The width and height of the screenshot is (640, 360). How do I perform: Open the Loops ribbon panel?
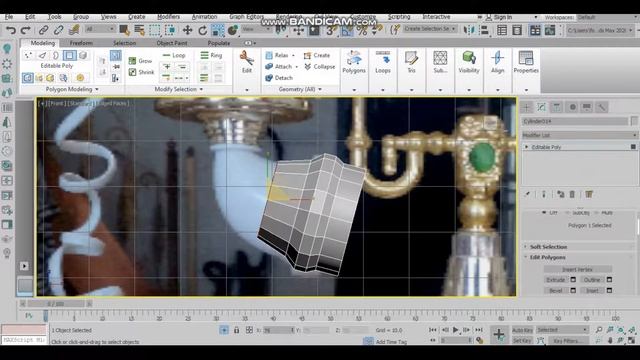[383, 62]
